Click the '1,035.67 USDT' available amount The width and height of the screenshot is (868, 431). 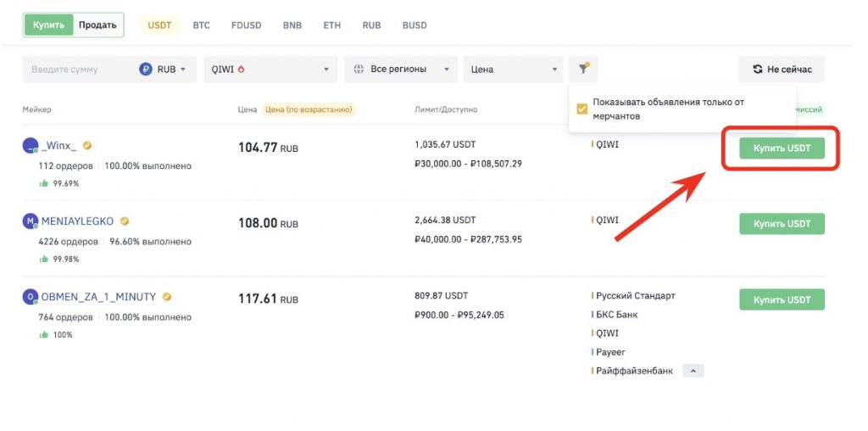[x=444, y=145]
